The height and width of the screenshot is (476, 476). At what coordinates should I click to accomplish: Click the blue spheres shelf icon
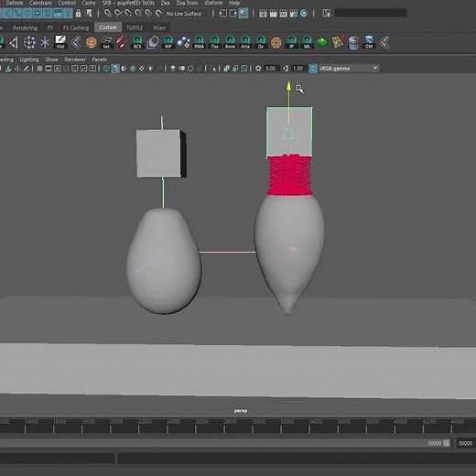(183, 42)
